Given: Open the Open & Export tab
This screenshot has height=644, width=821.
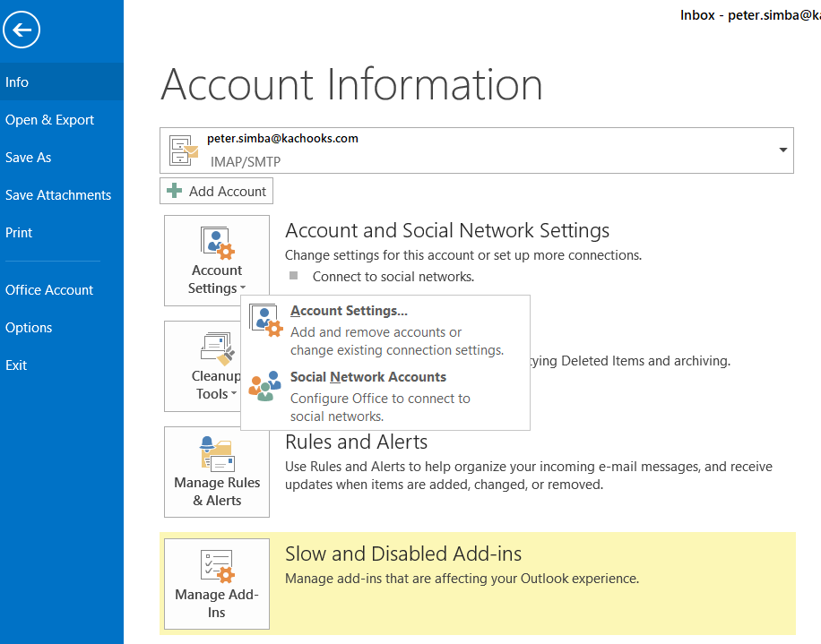Looking at the screenshot, I should 62,120.
